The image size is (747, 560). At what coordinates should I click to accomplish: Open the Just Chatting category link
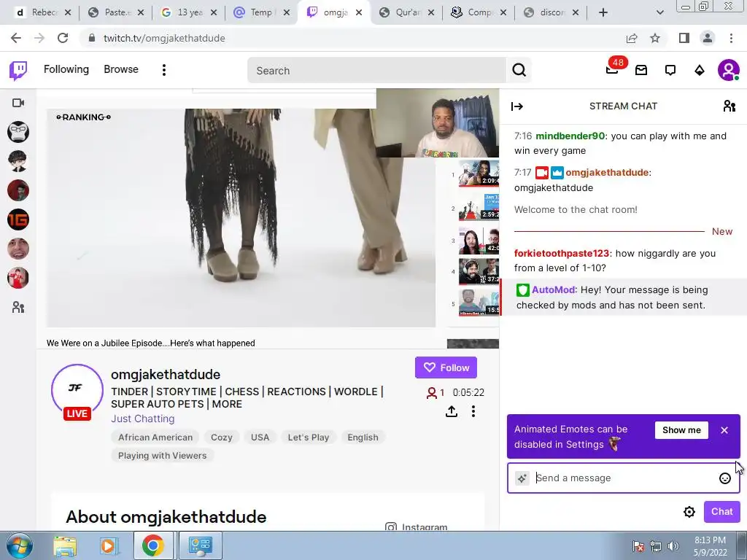143,419
